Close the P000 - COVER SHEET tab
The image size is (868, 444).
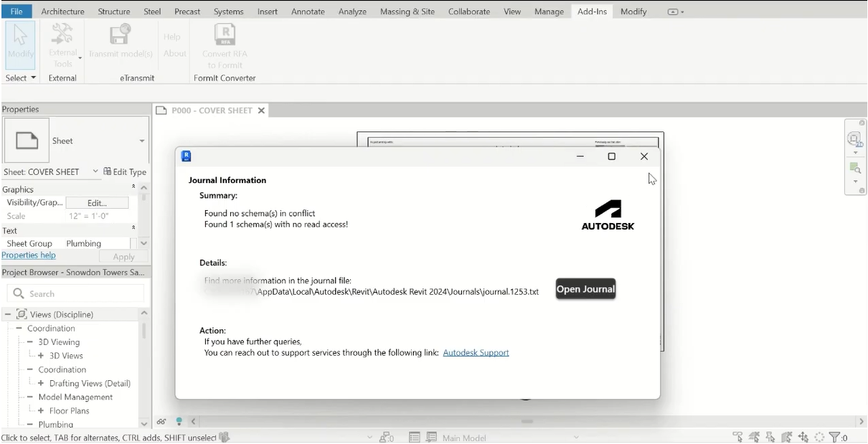pyautogui.click(x=261, y=110)
